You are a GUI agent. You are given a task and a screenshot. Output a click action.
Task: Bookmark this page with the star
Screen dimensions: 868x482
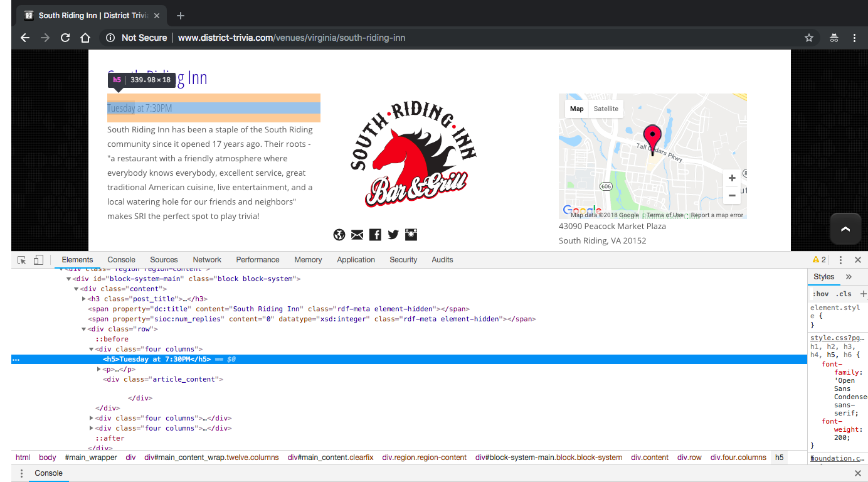click(809, 38)
